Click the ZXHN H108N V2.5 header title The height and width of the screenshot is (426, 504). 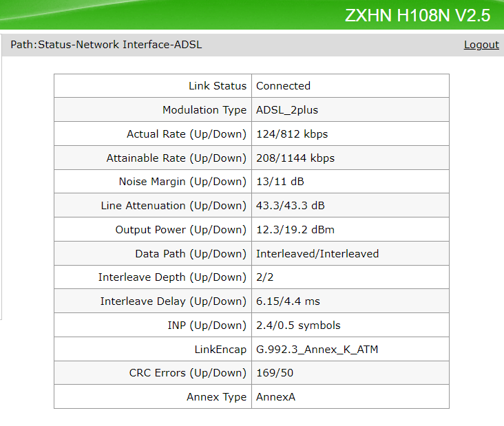click(417, 16)
